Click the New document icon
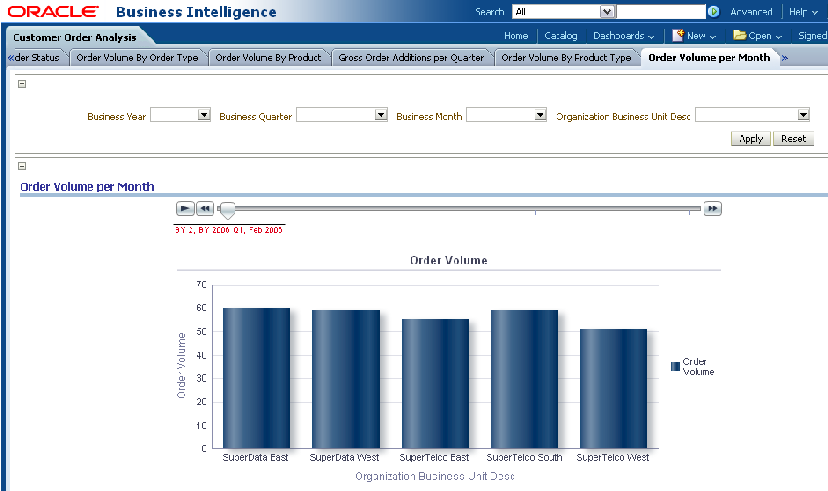 (x=678, y=35)
